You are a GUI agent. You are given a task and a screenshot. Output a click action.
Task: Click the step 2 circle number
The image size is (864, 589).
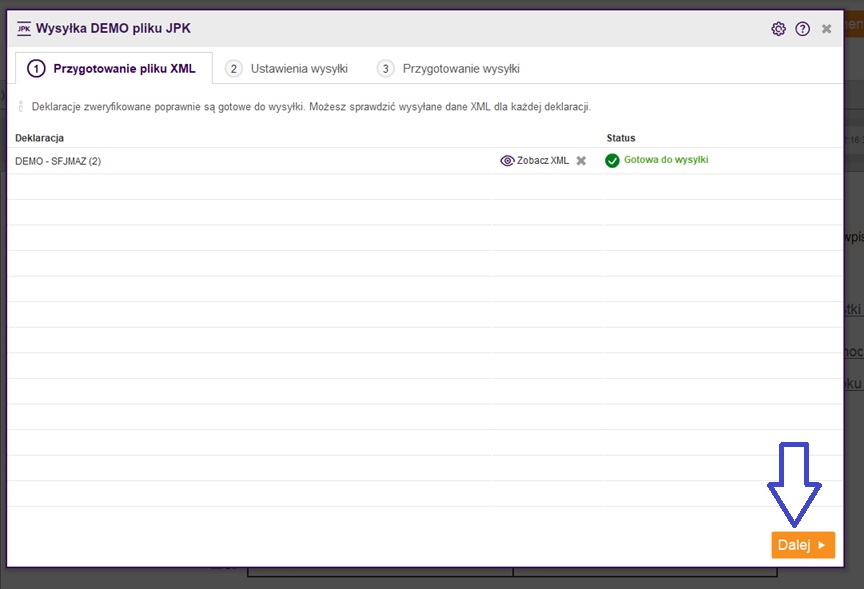(234, 69)
